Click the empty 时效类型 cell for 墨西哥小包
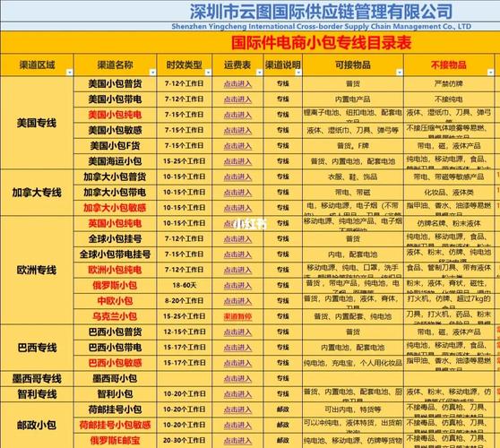 [185, 378]
